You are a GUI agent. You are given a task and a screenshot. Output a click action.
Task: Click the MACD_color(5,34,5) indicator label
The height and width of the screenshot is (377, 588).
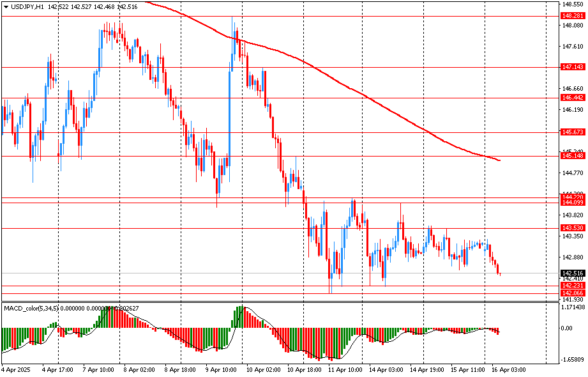(x=38, y=308)
